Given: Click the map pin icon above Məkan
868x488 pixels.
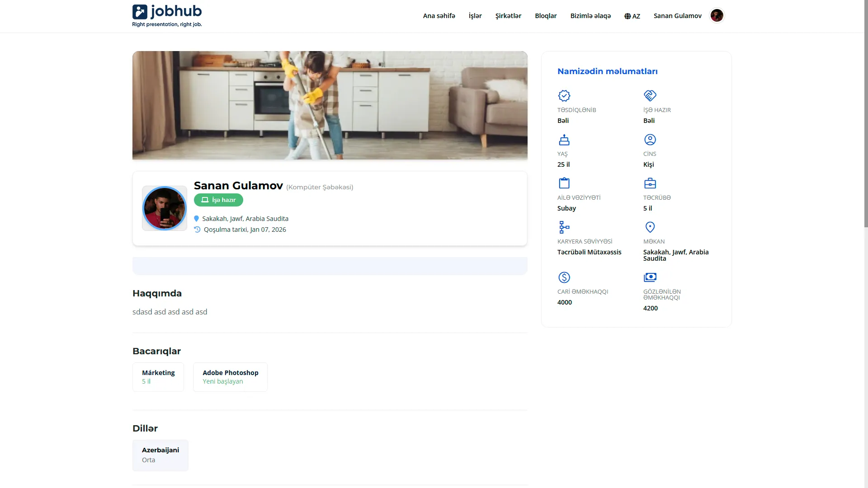Looking at the screenshot, I should (x=650, y=227).
